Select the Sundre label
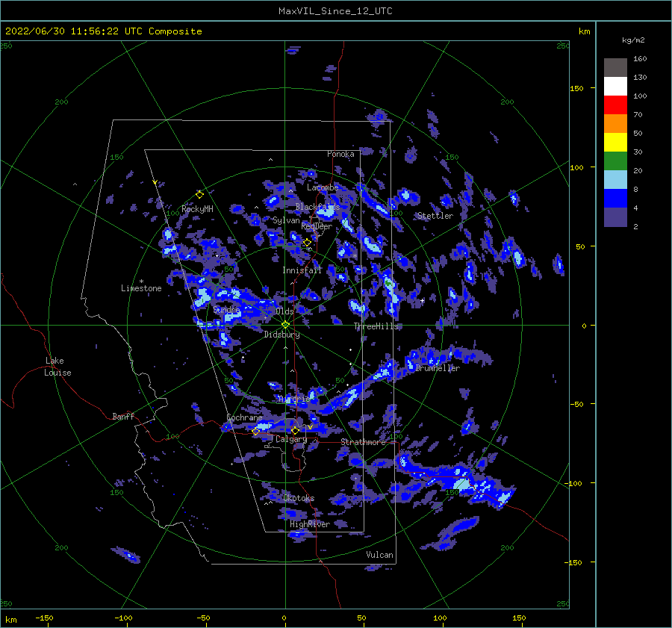The width and height of the screenshot is (672, 628). pyautogui.click(x=226, y=309)
